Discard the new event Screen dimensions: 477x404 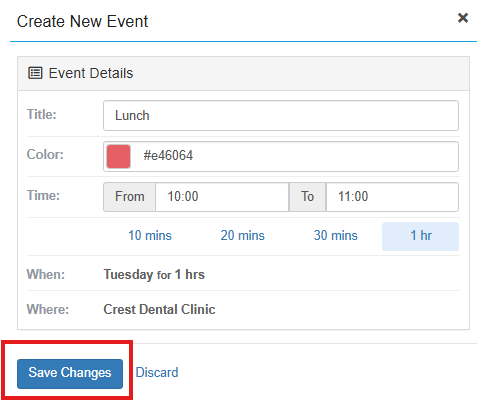(157, 373)
